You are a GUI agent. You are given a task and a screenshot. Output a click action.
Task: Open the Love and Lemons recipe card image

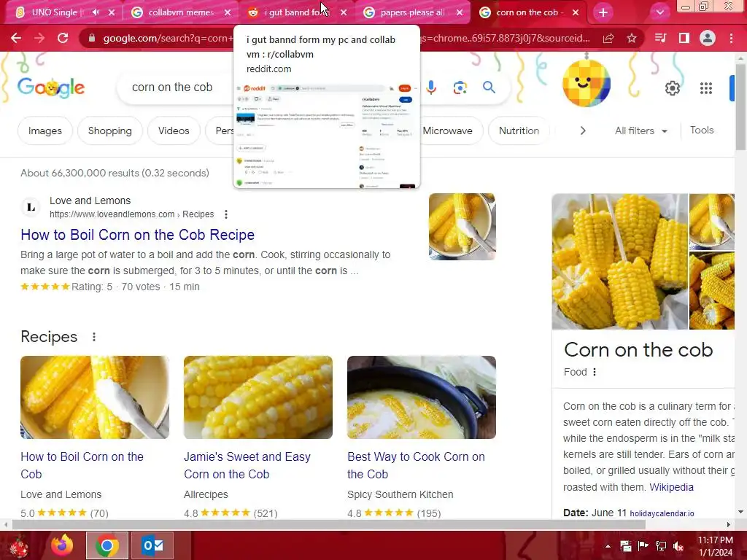(95, 397)
